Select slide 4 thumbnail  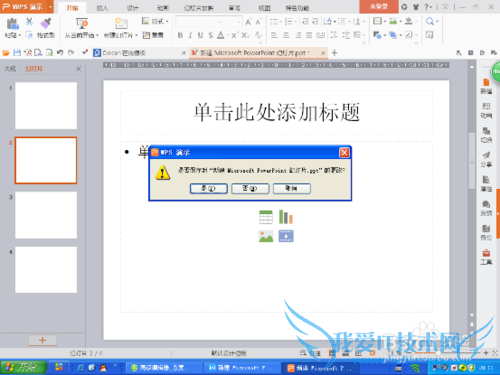coord(46,270)
